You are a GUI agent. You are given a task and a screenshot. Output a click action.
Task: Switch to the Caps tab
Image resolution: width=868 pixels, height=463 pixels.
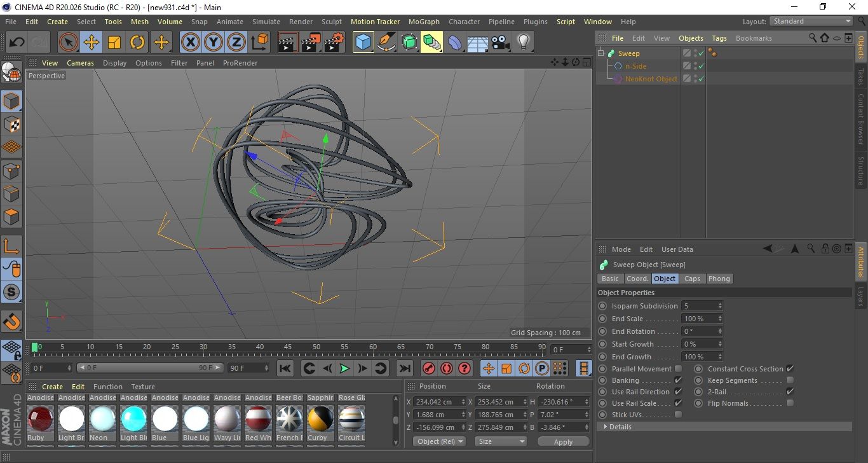pyautogui.click(x=692, y=279)
